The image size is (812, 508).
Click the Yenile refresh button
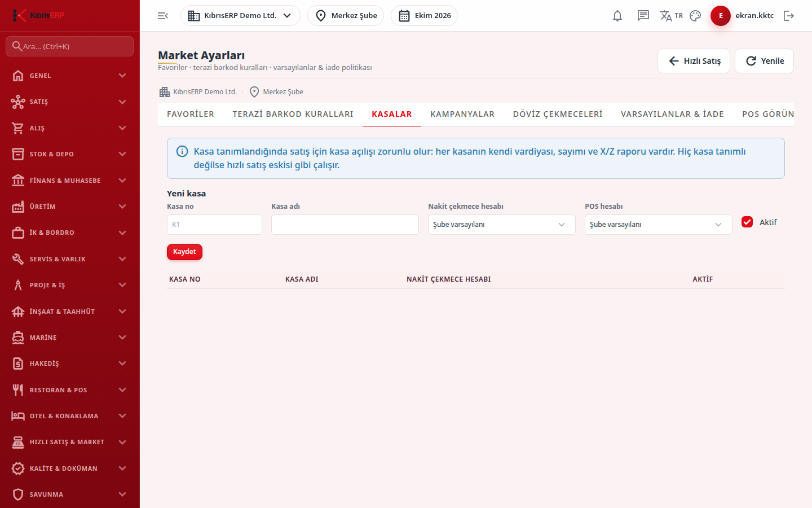pyautogui.click(x=764, y=61)
